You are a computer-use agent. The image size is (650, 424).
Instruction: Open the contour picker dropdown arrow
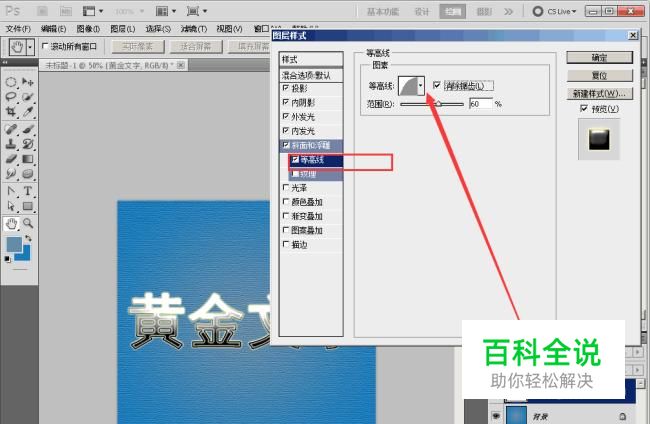pyautogui.click(x=420, y=86)
